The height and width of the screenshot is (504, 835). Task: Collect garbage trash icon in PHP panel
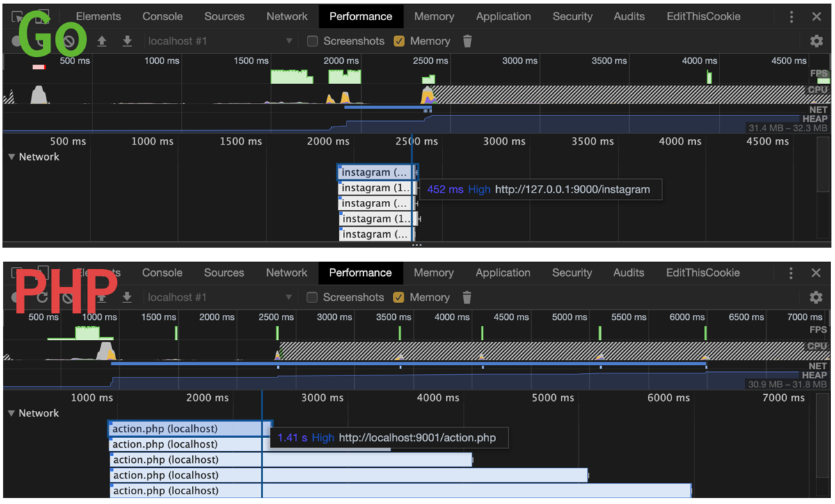coord(467,298)
